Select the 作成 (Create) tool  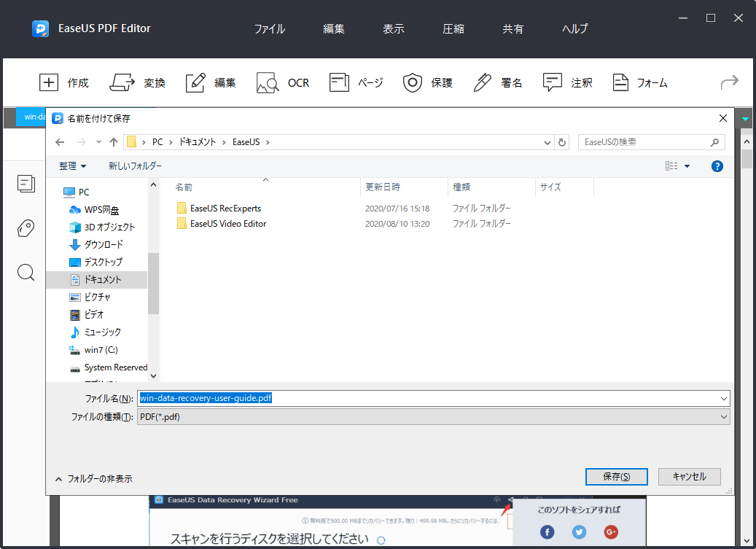point(65,82)
